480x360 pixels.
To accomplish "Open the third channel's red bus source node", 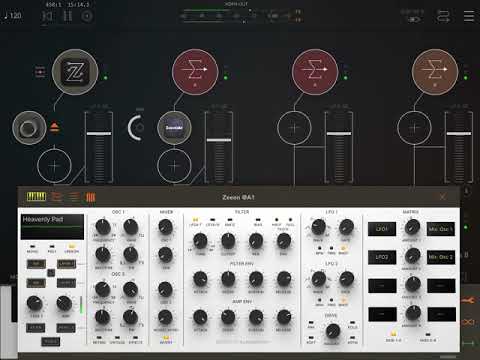I will click(x=315, y=72).
